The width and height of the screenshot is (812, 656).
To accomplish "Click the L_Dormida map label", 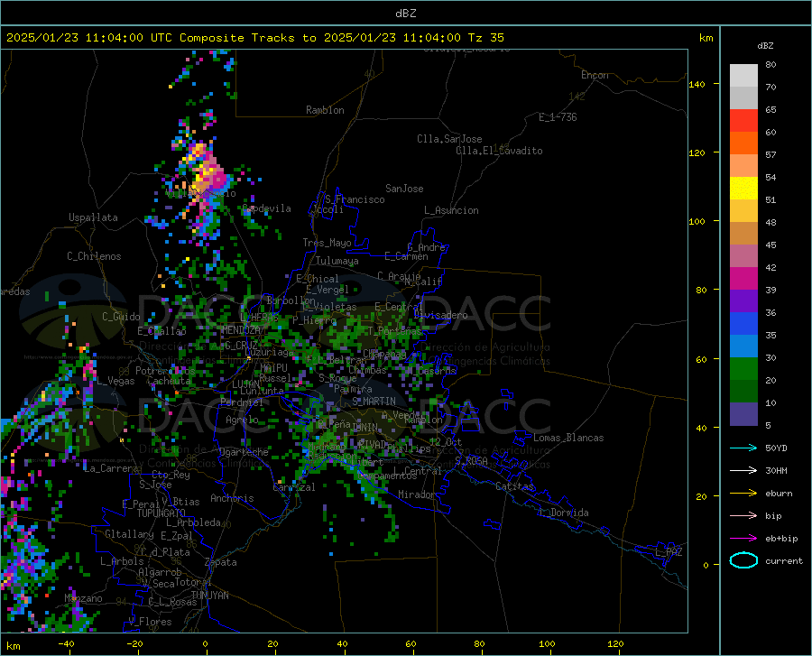I will tap(565, 513).
